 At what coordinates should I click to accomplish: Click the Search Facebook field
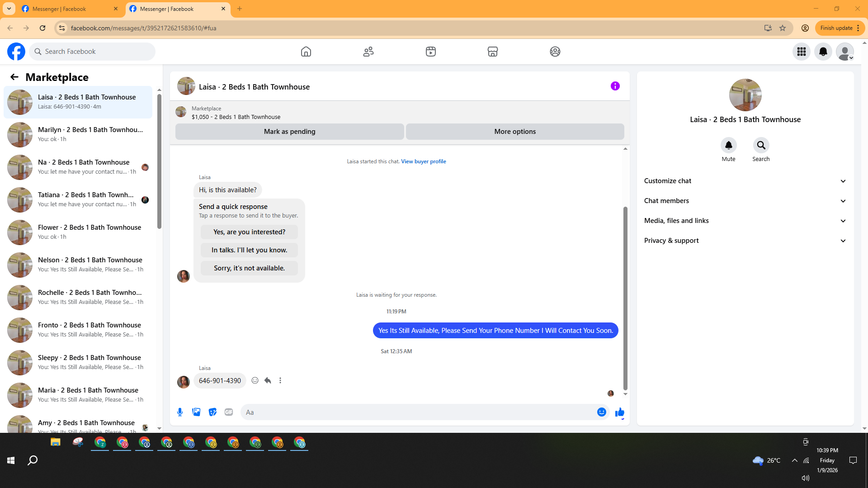tap(93, 52)
